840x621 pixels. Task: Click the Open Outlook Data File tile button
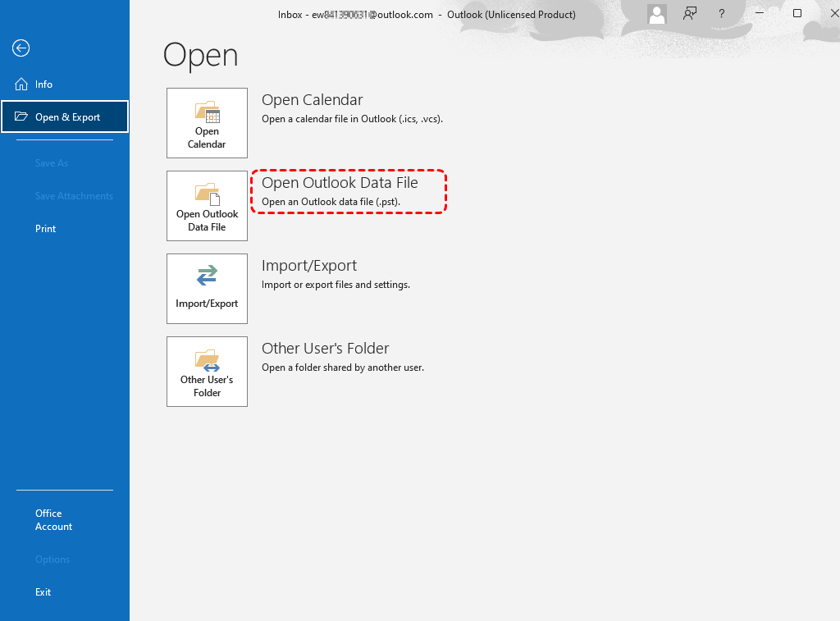[207, 206]
